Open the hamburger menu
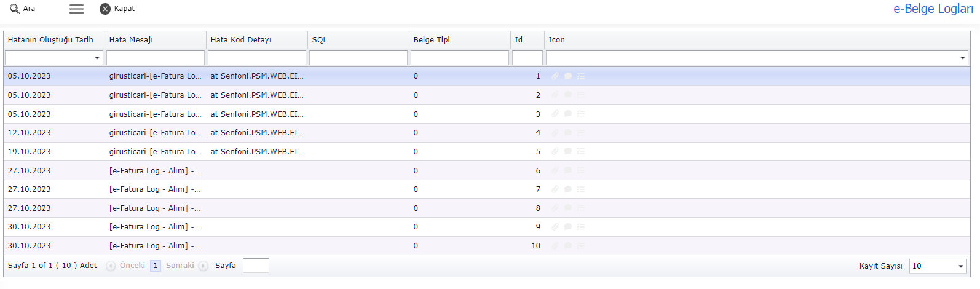The width and height of the screenshot is (980, 289). 76,9
